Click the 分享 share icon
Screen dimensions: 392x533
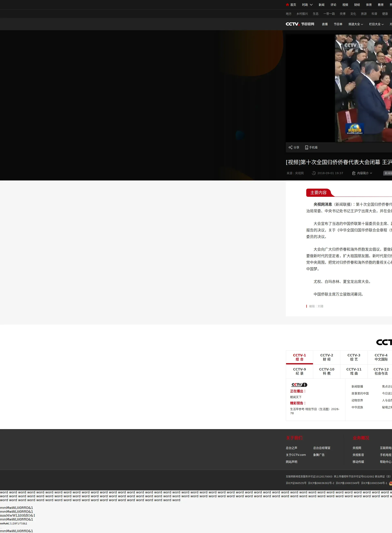(290, 147)
